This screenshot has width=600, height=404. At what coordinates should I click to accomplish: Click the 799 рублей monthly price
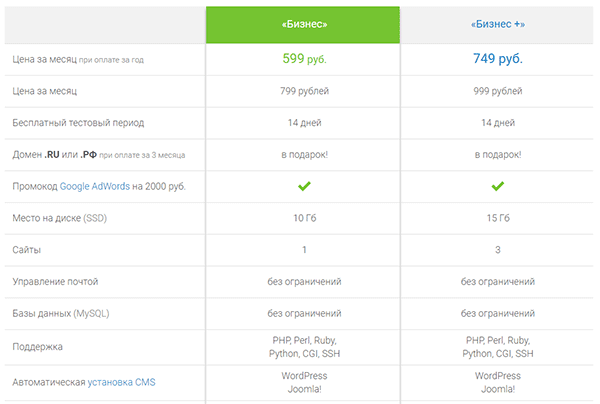tap(304, 91)
